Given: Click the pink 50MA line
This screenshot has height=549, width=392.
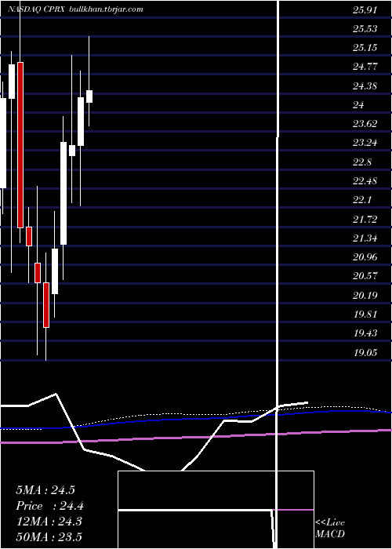Looking at the screenshot, I should pos(196,437).
